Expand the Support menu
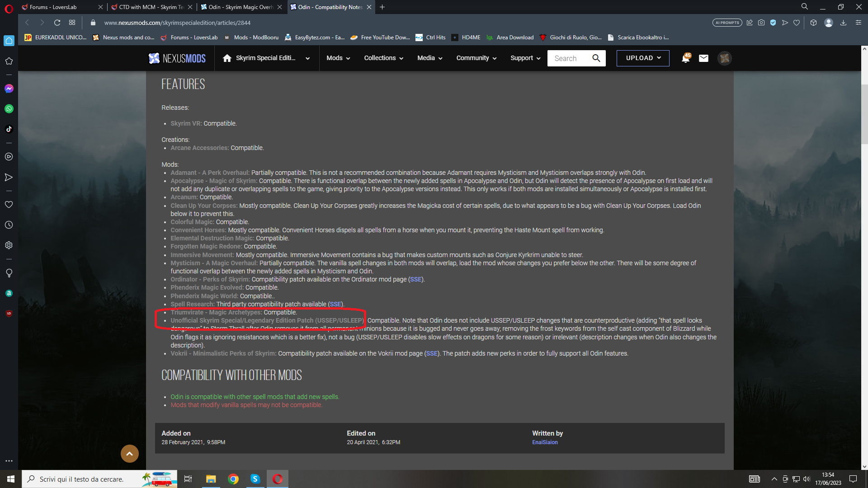Image resolution: width=868 pixels, height=488 pixels. [x=525, y=58]
